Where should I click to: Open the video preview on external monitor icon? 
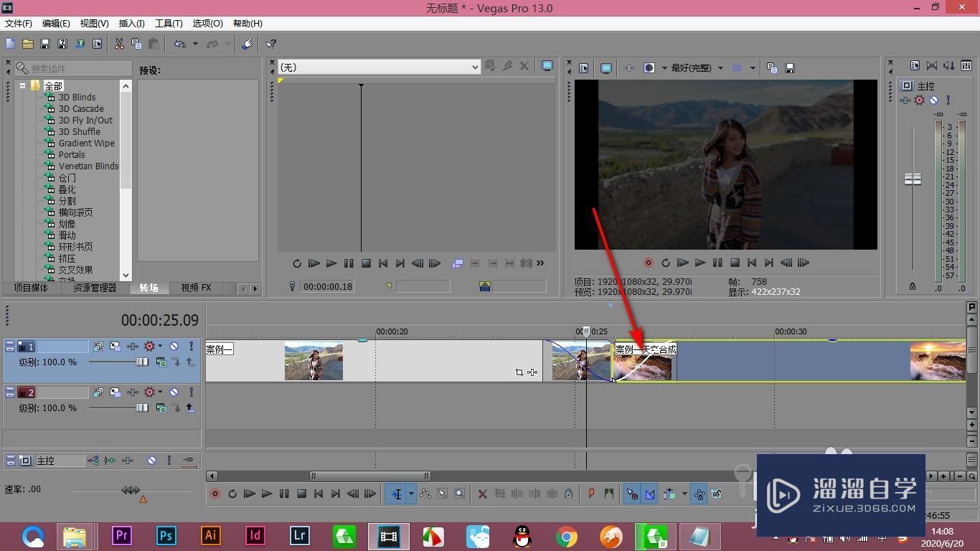(606, 68)
